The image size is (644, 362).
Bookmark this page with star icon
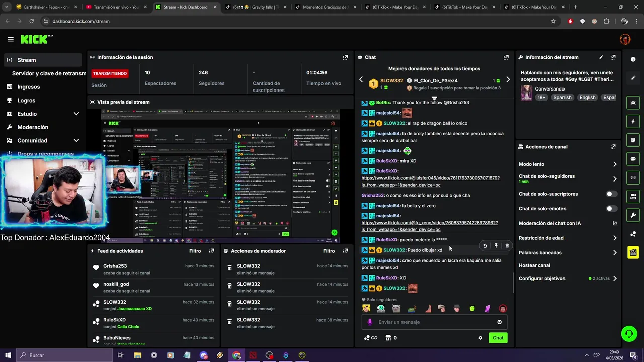[553, 21]
